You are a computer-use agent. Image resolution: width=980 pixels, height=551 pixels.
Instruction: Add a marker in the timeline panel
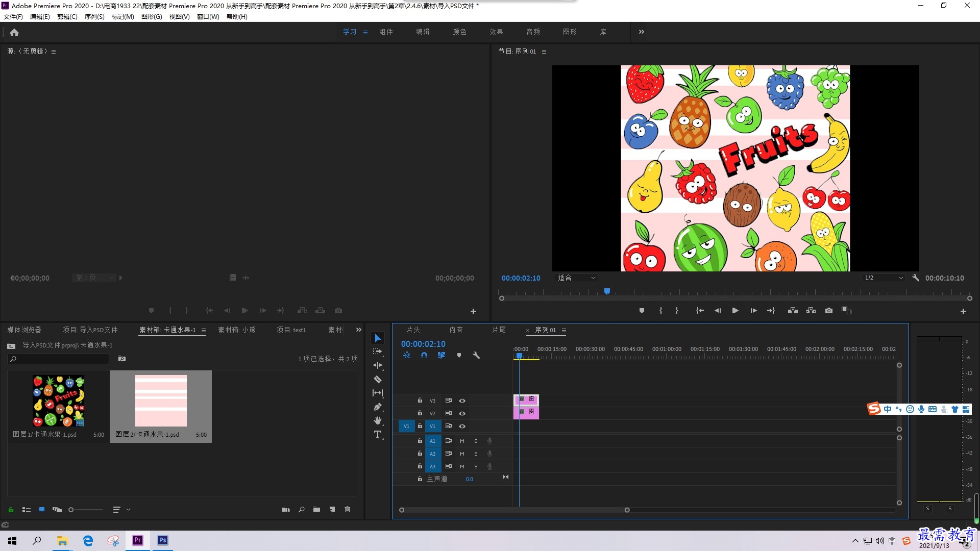click(459, 356)
